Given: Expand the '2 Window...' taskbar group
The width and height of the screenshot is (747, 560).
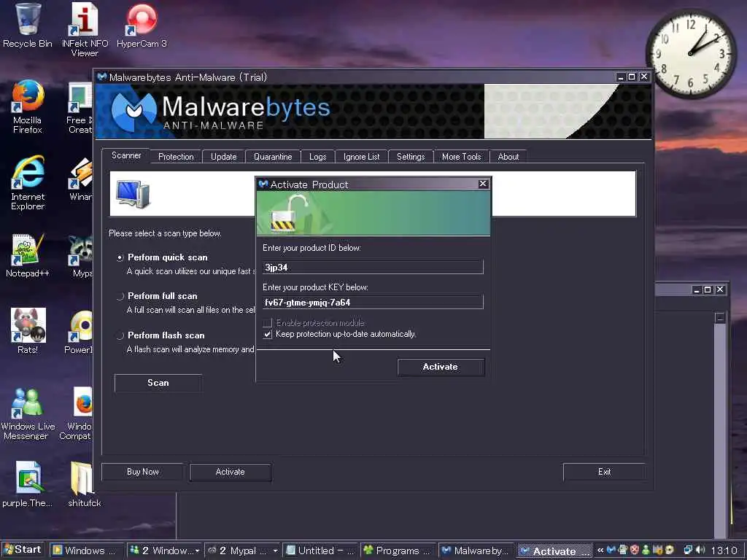Looking at the screenshot, I should point(164,551).
